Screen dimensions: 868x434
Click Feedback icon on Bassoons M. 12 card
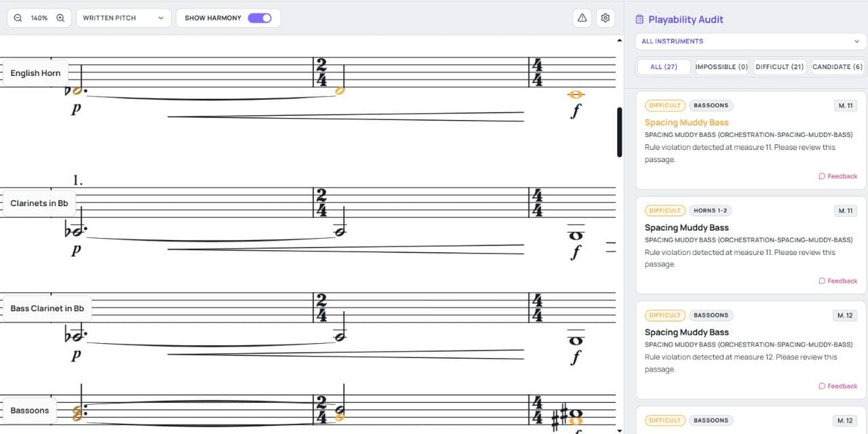click(x=822, y=386)
